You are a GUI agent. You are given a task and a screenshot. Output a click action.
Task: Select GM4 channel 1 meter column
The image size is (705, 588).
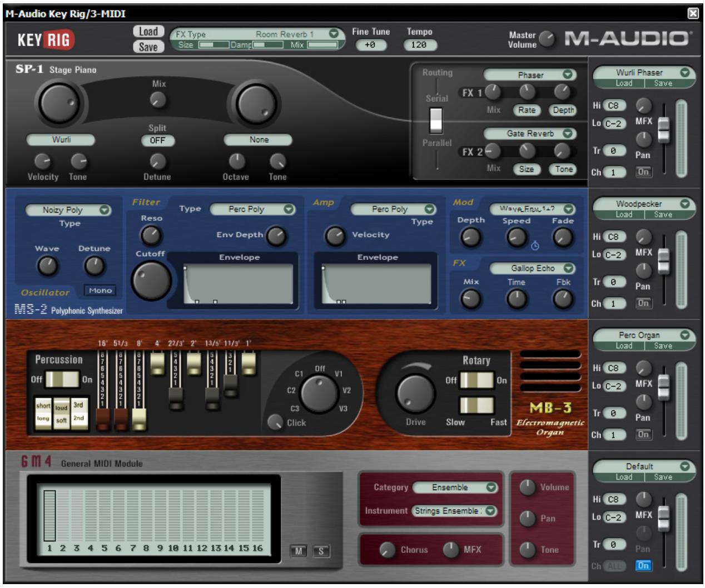(49, 515)
